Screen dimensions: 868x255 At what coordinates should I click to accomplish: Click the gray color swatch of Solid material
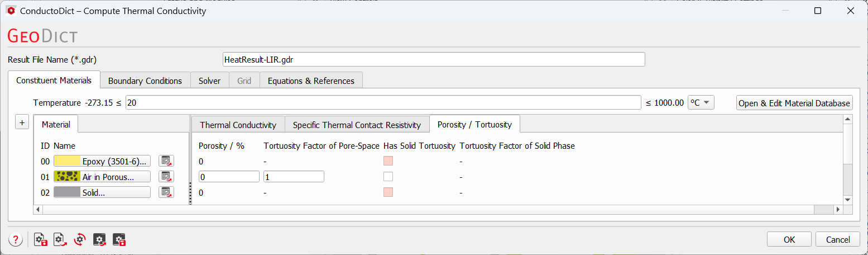(67, 192)
